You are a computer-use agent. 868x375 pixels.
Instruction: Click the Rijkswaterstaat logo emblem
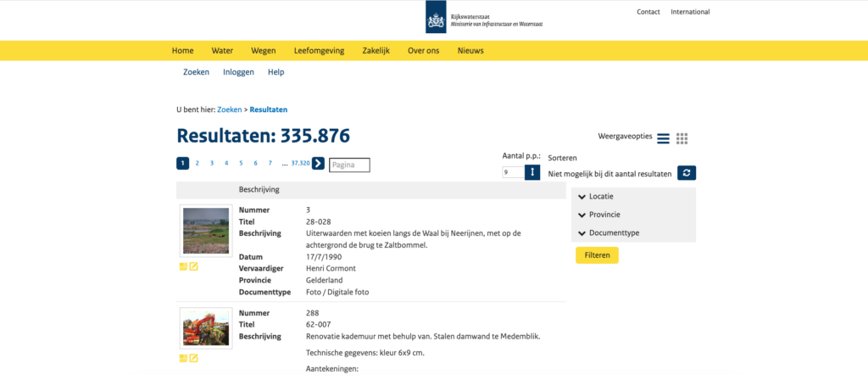click(435, 17)
